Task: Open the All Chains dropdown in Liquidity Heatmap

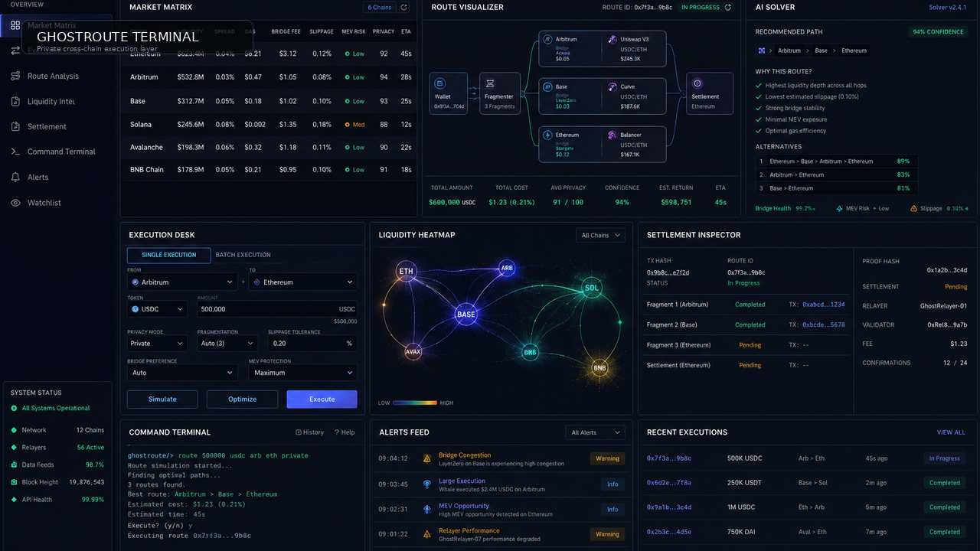Action: tap(600, 236)
